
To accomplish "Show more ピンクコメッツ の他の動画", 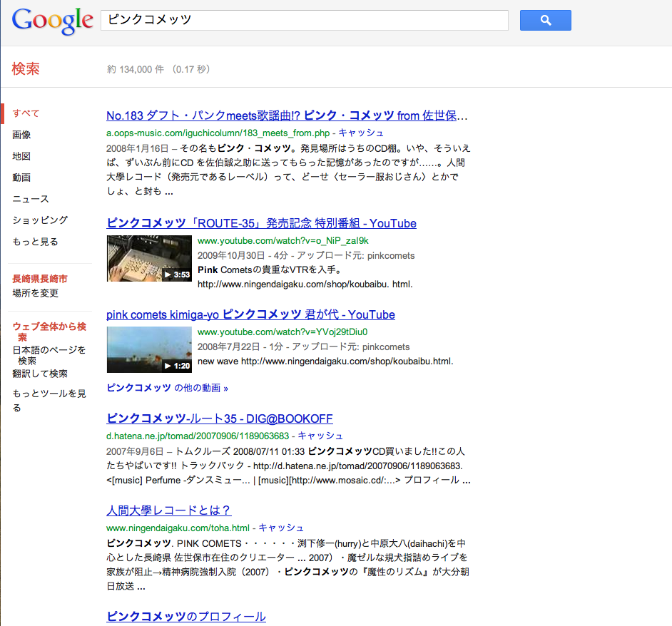I will [x=167, y=388].
